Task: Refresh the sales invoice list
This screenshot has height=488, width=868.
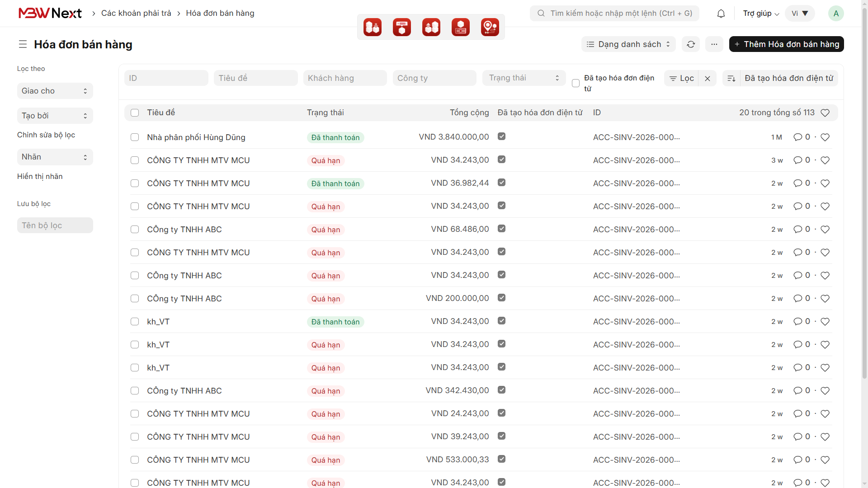Action: (691, 44)
